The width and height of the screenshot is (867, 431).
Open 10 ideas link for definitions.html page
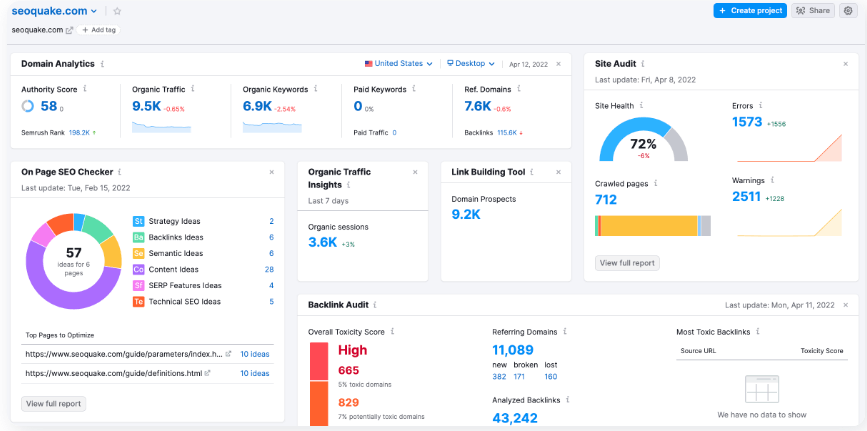click(254, 373)
